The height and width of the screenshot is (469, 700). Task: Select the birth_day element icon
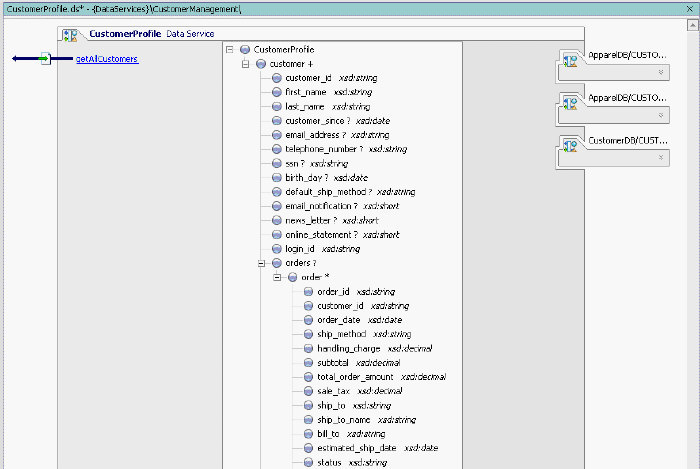pos(277,178)
